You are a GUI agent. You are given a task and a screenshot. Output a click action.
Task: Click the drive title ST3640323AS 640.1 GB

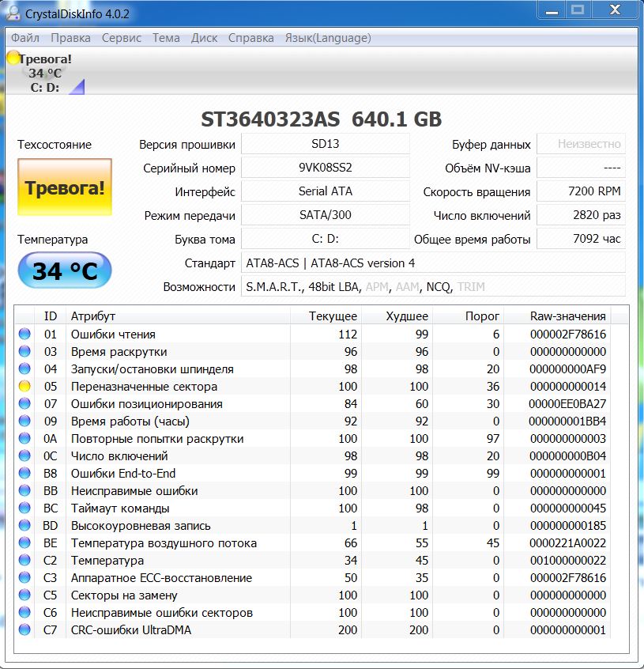point(322,119)
